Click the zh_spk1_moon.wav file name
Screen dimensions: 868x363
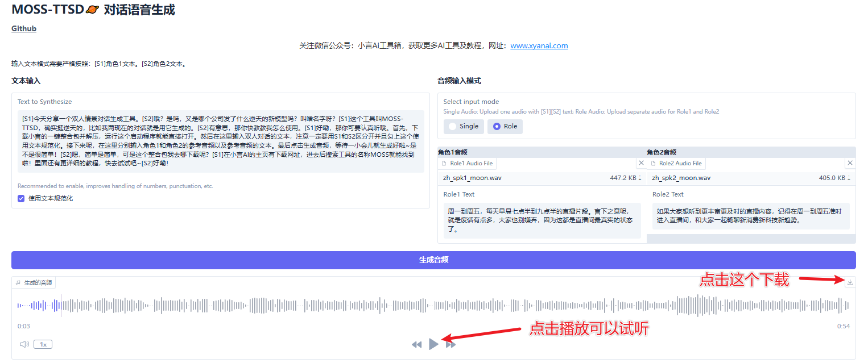472,178
